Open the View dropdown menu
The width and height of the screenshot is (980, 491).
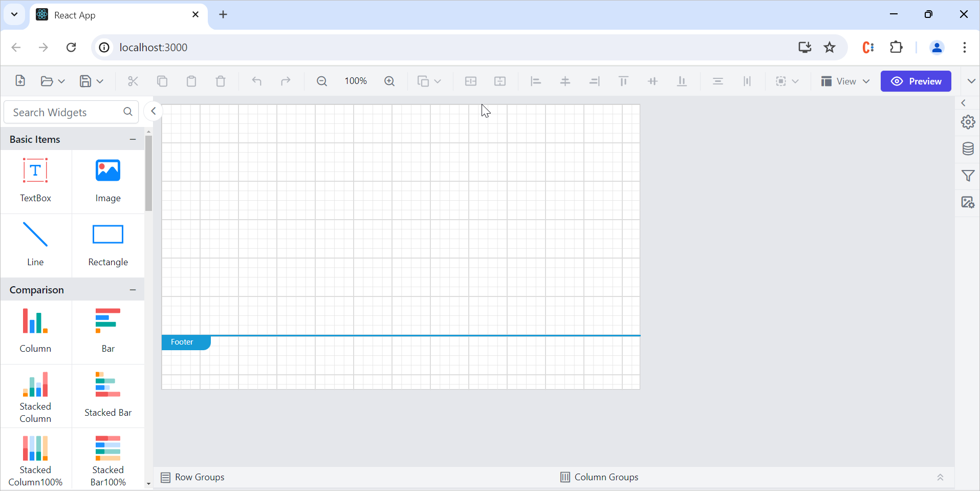[x=845, y=81]
